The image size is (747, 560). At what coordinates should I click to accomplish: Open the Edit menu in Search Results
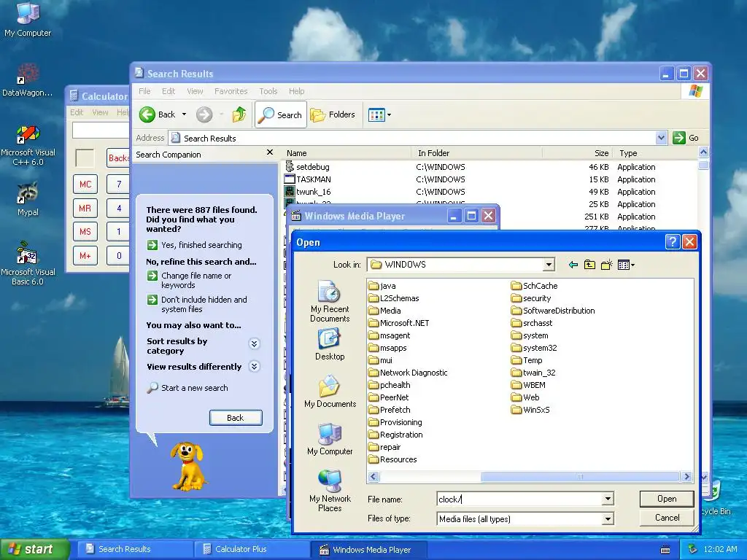169,91
